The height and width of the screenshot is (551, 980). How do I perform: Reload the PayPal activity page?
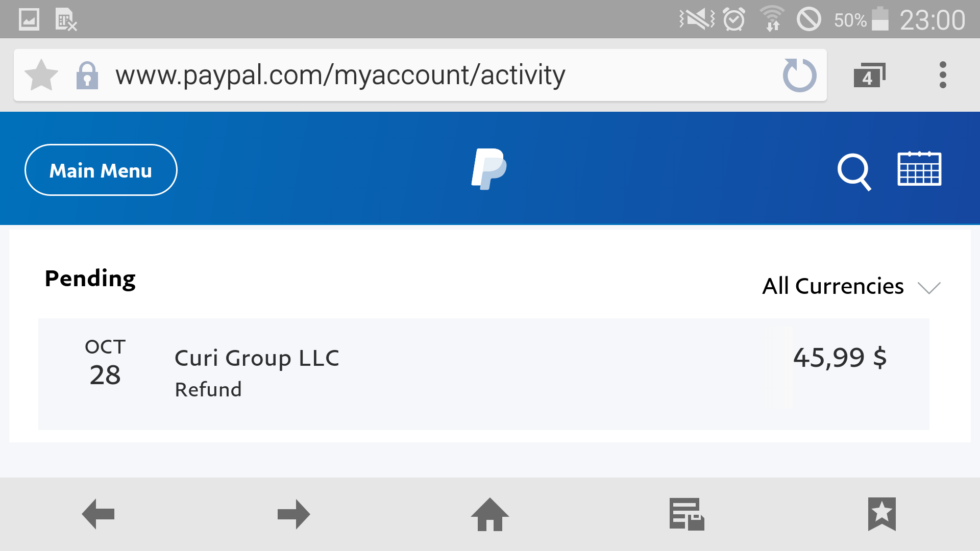(x=799, y=75)
